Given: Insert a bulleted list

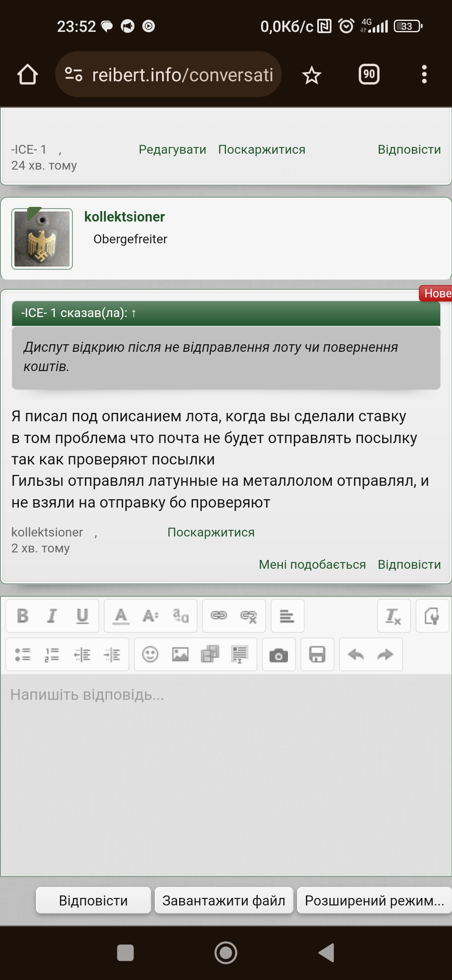Looking at the screenshot, I should tap(23, 654).
